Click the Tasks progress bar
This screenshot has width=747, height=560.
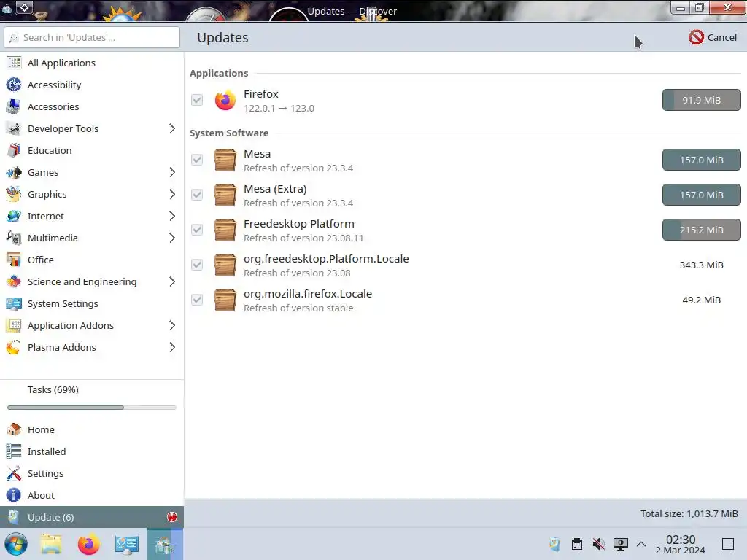point(91,408)
